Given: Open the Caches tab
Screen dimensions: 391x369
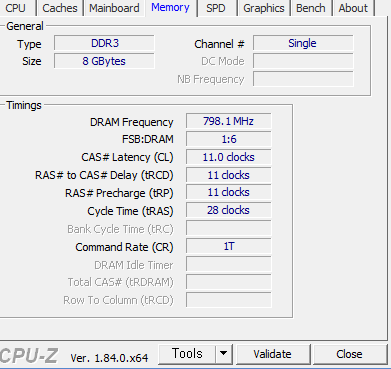Looking at the screenshot, I should pyautogui.click(x=60, y=8).
